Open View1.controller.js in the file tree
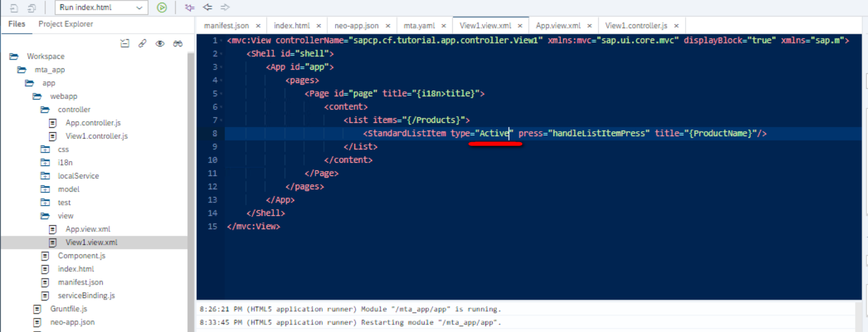The height and width of the screenshot is (332, 868). tap(96, 136)
